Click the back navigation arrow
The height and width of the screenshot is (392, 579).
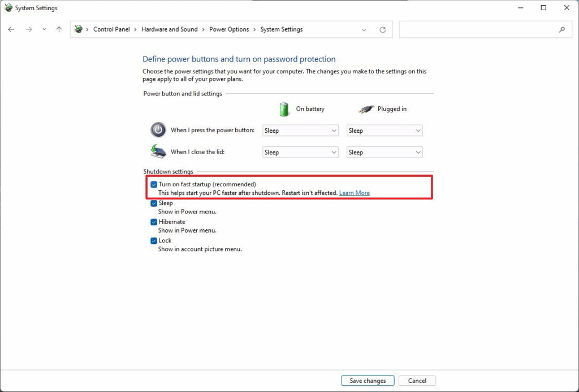tap(11, 29)
